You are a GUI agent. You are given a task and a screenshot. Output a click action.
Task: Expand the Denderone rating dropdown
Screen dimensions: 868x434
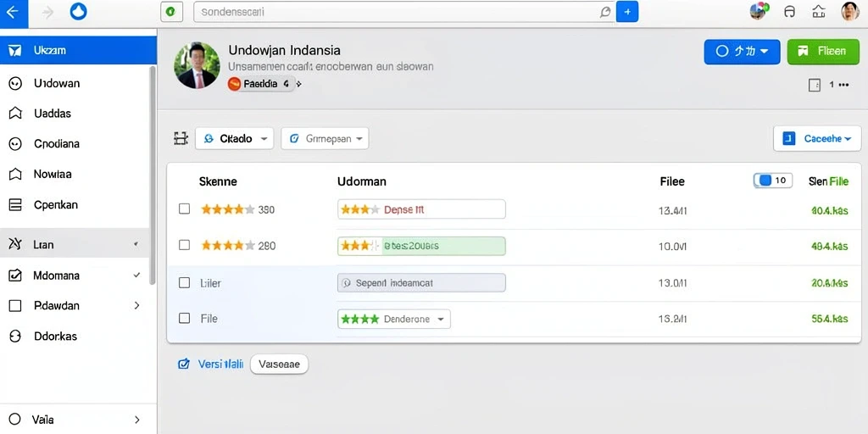coord(393,319)
